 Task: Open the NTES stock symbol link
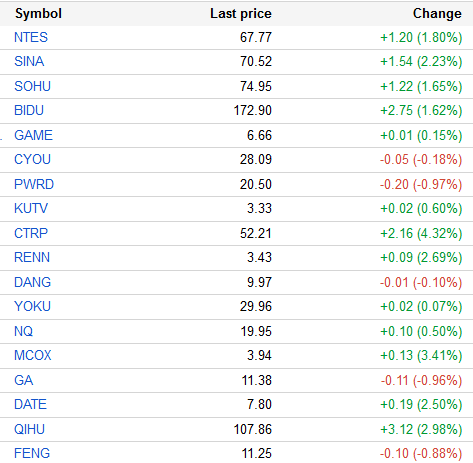coord(31,37)
